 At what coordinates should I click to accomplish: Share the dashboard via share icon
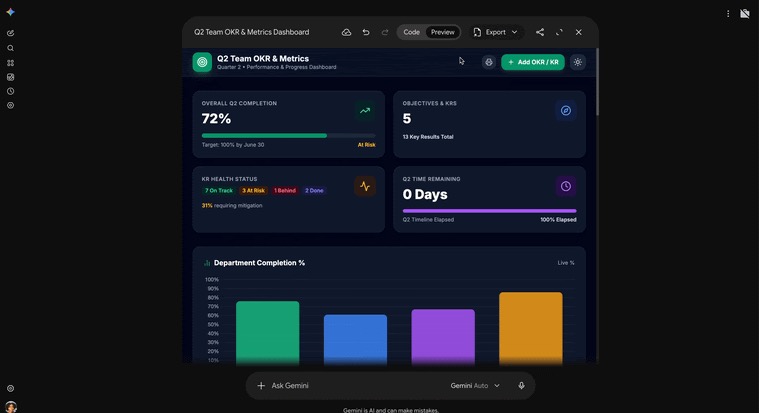540,32
